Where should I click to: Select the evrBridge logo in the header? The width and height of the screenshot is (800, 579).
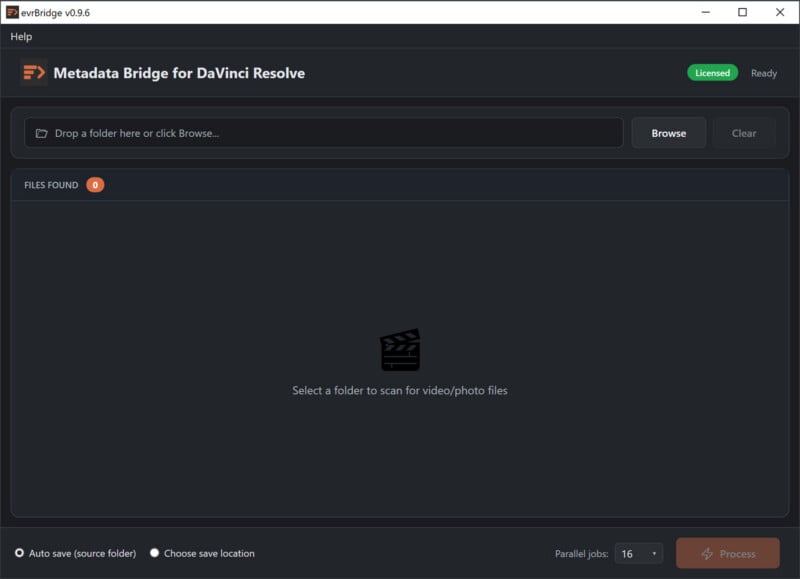(x=32, y=73)
